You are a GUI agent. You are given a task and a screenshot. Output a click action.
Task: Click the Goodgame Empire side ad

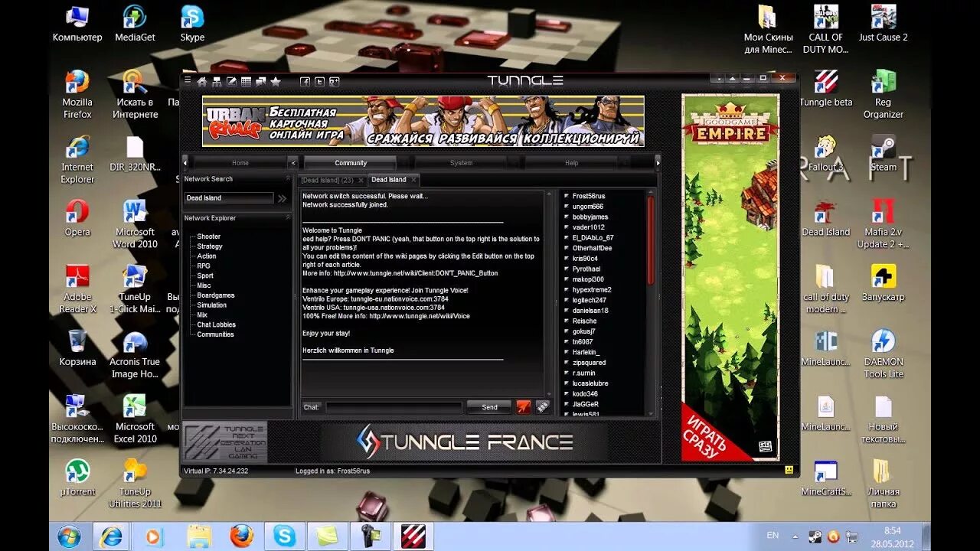pyautogui.click(x=730, y=278)
